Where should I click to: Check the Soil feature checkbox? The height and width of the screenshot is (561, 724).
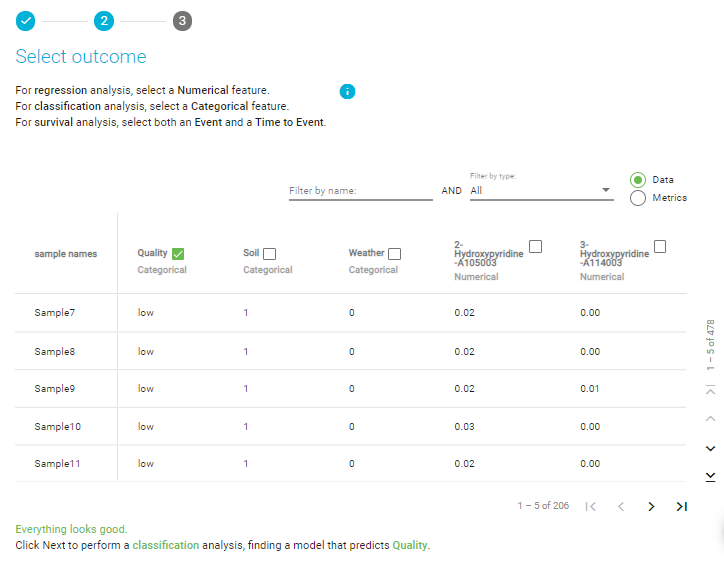click(x=269, y=254)
